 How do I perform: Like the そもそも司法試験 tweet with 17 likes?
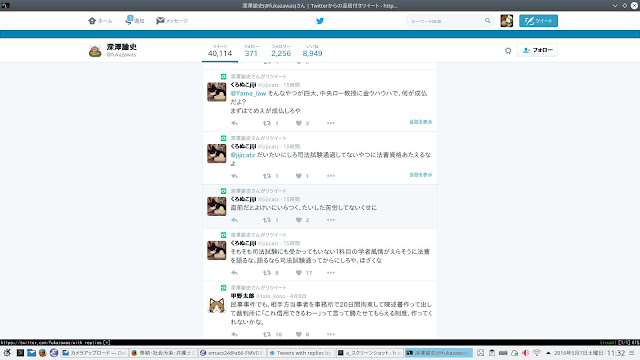299,273
